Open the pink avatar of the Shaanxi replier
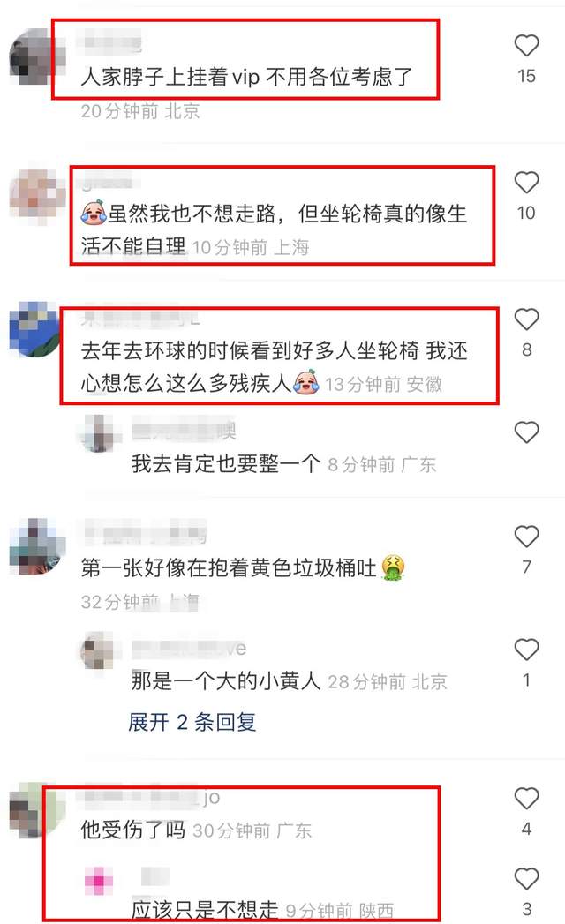The width and height of the screenshot is (565, 924). tap(99, 881)
